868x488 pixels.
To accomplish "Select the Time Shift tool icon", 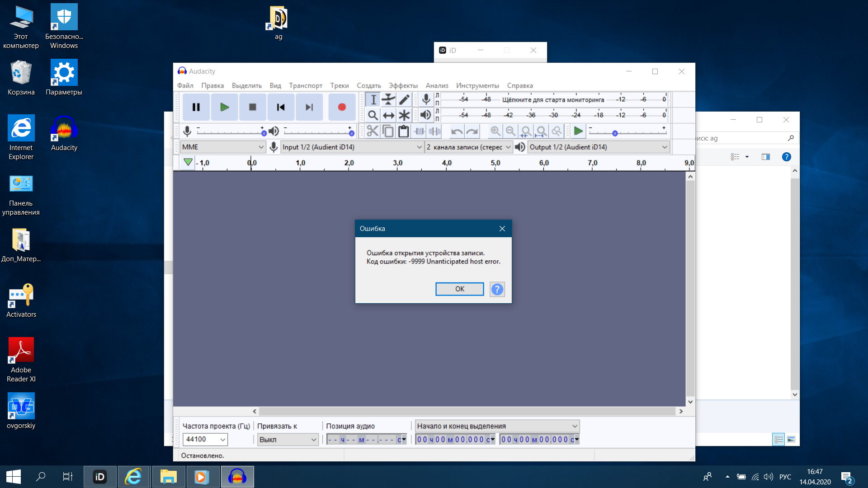I will pos(388,115).
